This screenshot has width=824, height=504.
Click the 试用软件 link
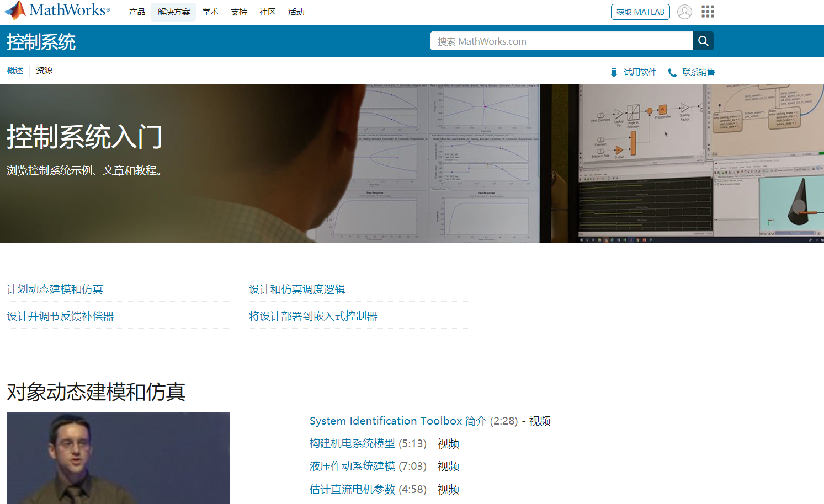click(640, 72)
